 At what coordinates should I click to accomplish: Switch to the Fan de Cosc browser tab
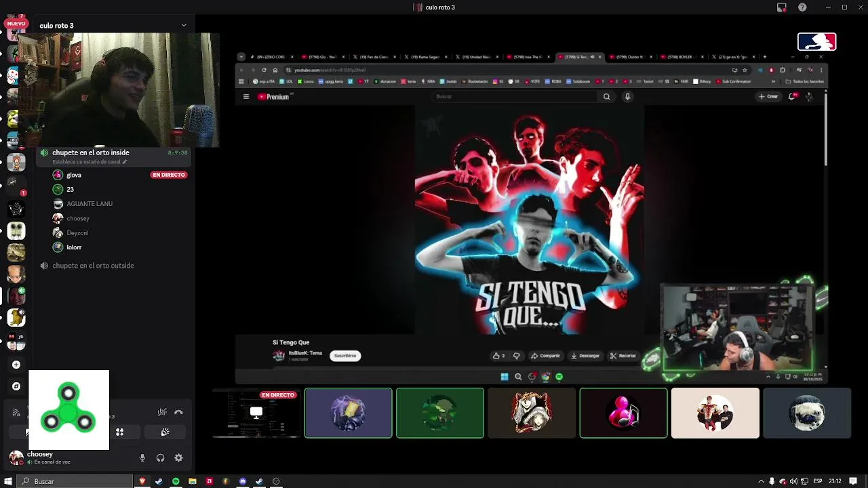[x=374, y=57]
